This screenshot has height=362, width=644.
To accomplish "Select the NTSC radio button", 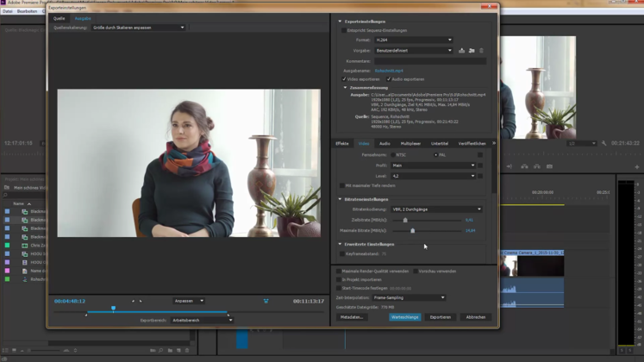I will 392,154.
